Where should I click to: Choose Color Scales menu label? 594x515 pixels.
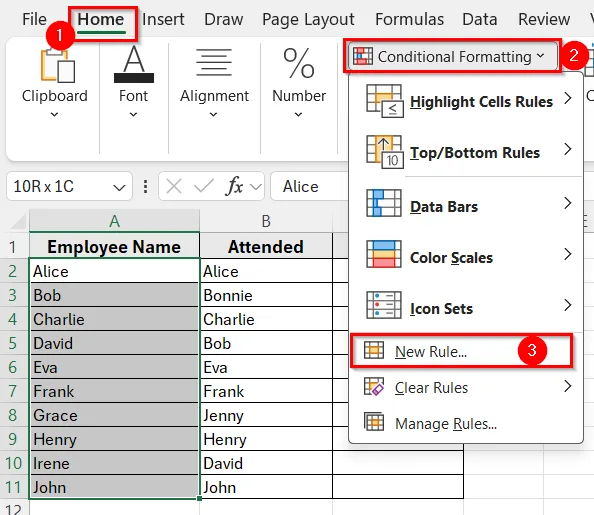coord(452,258)
